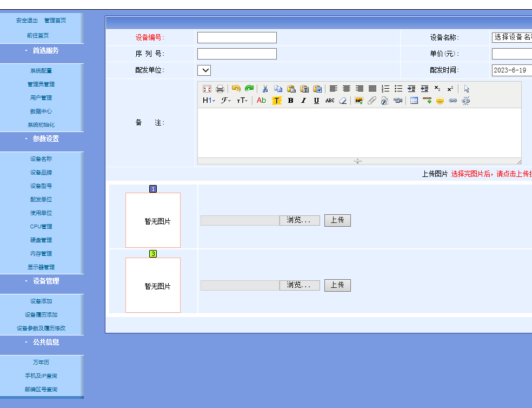Screen dimensions: 532x408
Task: Insert Flash file icon
Action: [x=385, y=101]
